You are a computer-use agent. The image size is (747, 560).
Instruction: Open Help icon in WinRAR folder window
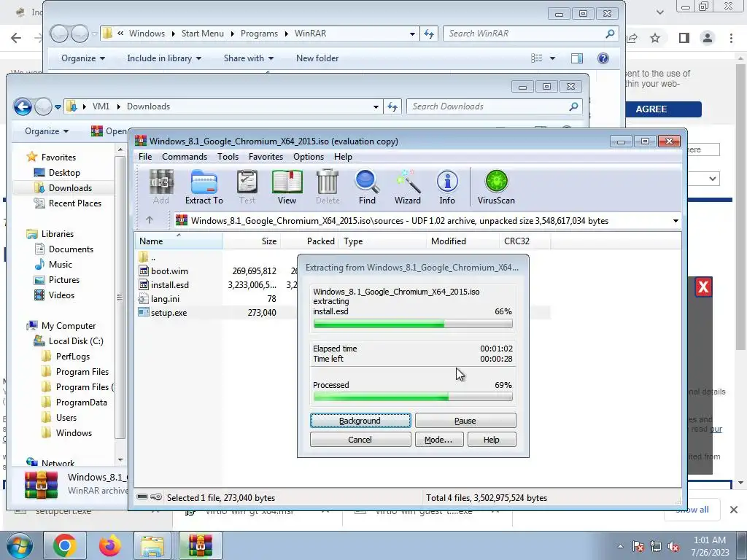603,58
